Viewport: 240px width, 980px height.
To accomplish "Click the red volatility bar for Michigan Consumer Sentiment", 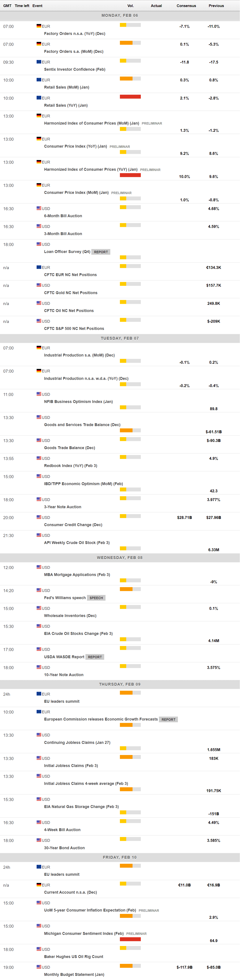I will click(x=130, y=939).
